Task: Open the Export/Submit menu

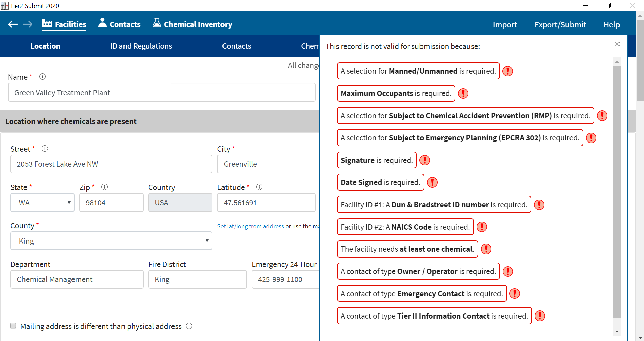Action: (x=560, y=25)
